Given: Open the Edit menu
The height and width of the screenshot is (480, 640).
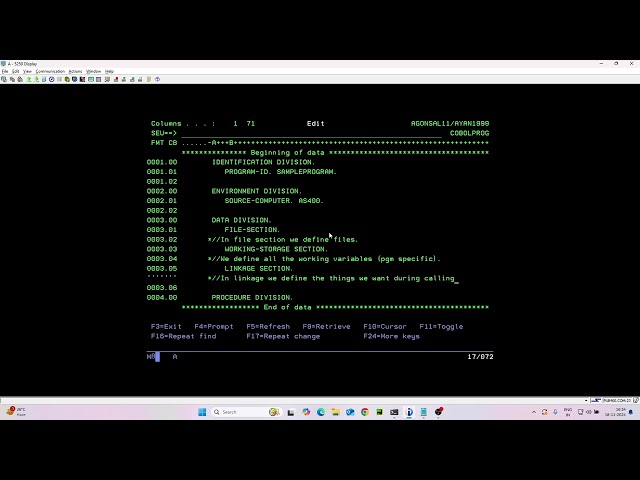Looking at the screenshot, I should 16,71.
